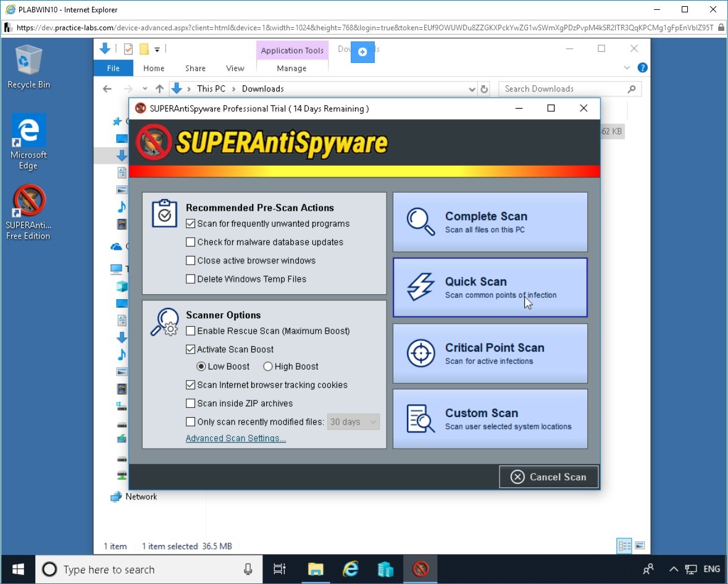Image resolution: width=728 pixels, height=584 pixels.
Task: Go up one folder level in Explorer
Action: pos(160,89)
